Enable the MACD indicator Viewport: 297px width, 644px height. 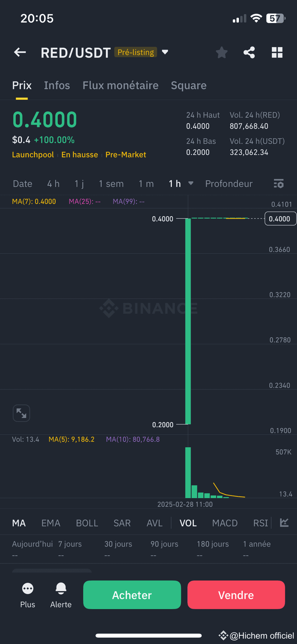click(225, 523)
